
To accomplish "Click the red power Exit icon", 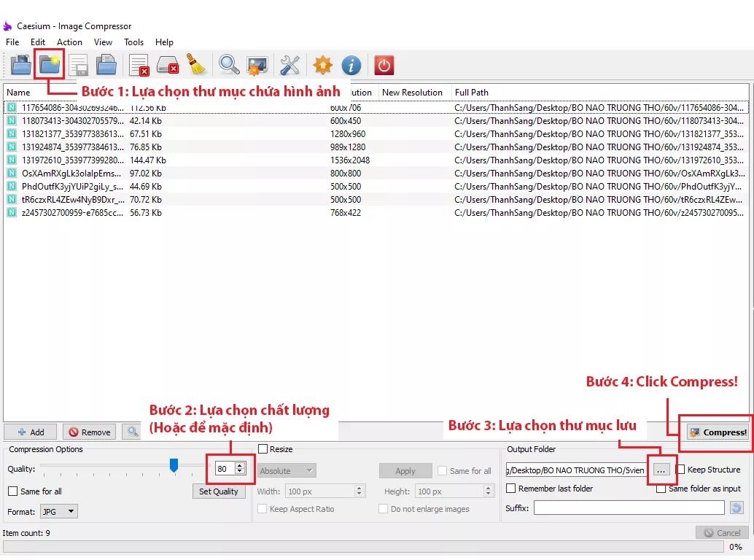I will [384, 66].
